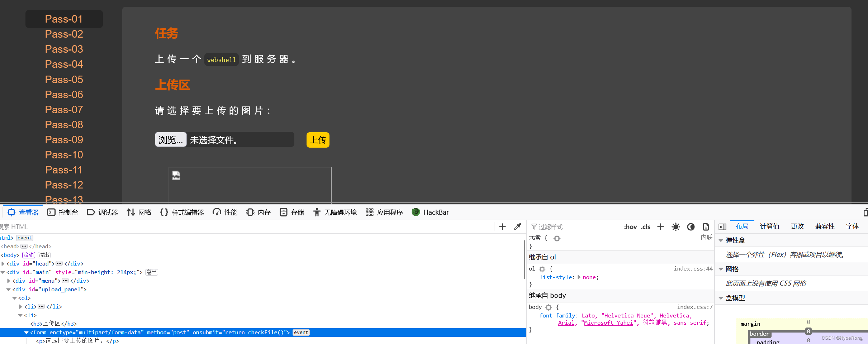868x344 pixels.
Task: Expand the list-style none value arrow
Action: click(x=579, y=277)
